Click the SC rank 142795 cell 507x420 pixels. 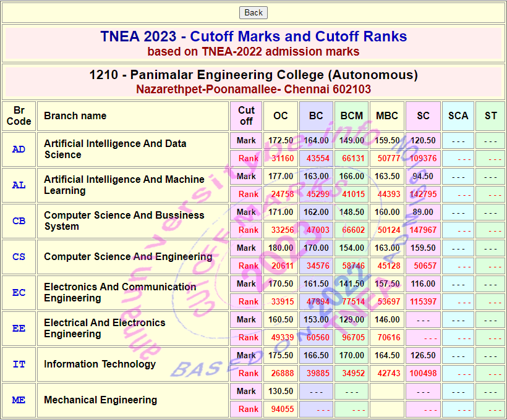coord(424,194)
